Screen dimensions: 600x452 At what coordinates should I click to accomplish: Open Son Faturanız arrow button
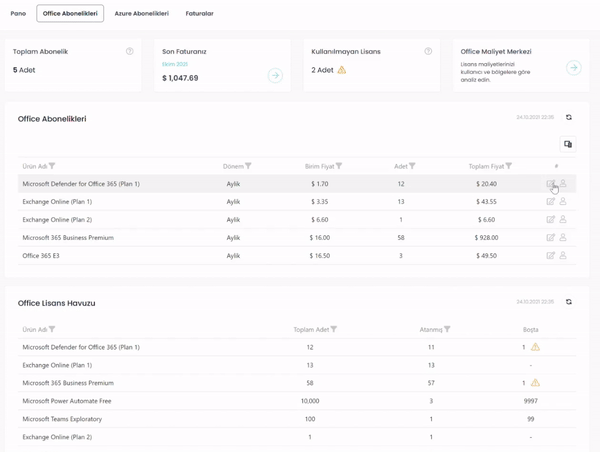click(275, 75)
